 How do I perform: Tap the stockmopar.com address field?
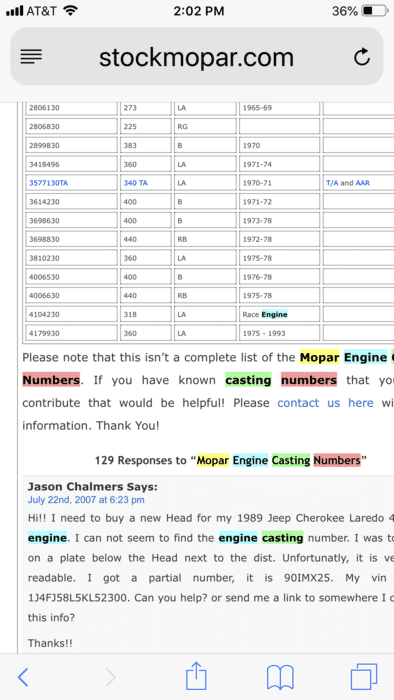(196, 56)
